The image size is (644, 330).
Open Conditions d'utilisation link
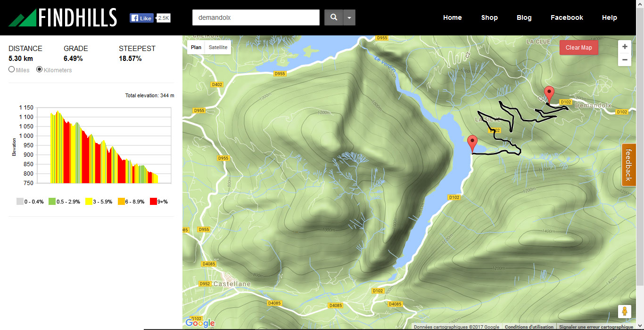[x=529, y=327]
